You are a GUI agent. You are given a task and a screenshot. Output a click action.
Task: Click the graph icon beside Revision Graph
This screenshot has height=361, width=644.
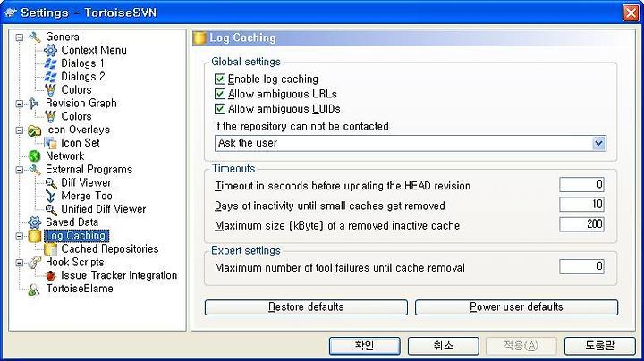click(x=35, y=103)
